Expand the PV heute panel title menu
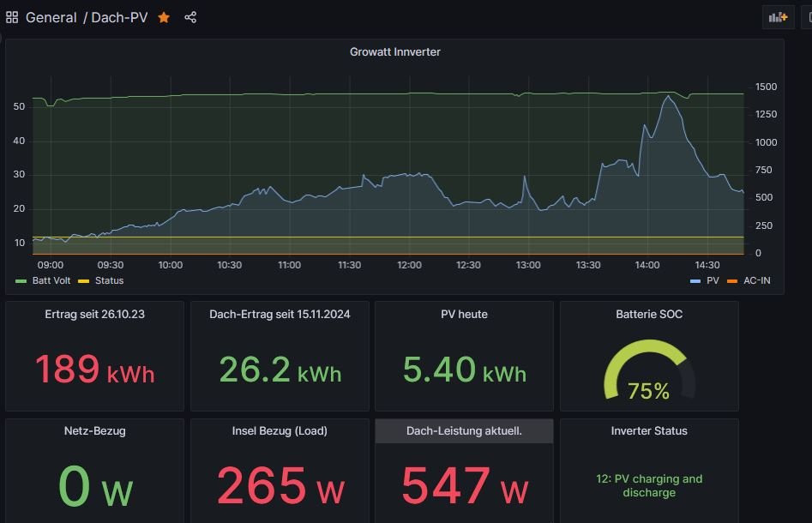The image size is (812, 523). (x=464, y=315)
